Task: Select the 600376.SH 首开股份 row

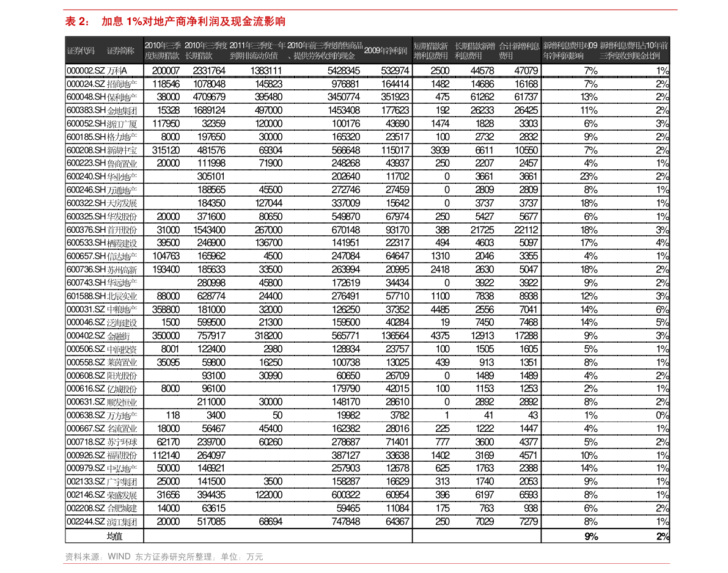Action: (x=367, y=230)
